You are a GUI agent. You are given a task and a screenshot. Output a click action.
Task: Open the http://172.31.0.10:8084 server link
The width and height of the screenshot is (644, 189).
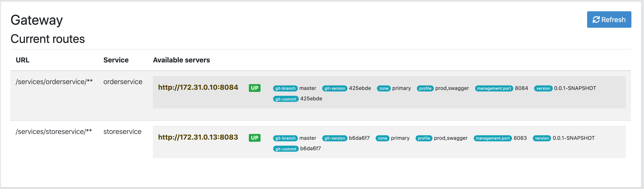tap(198, 87)
